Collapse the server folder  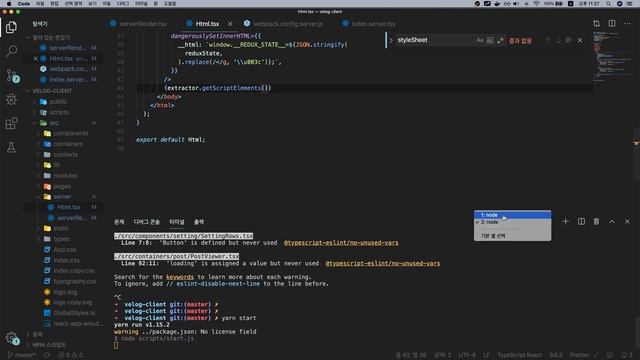point(62,197)
